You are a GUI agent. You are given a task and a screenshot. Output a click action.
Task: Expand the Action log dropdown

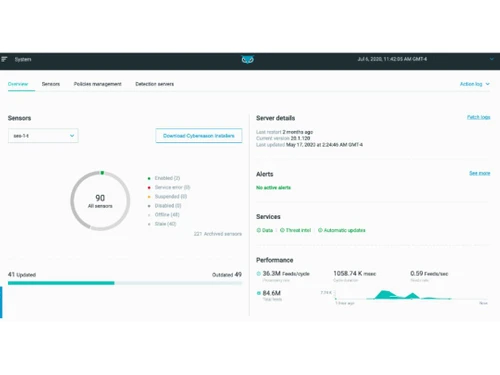pos(475,84)
